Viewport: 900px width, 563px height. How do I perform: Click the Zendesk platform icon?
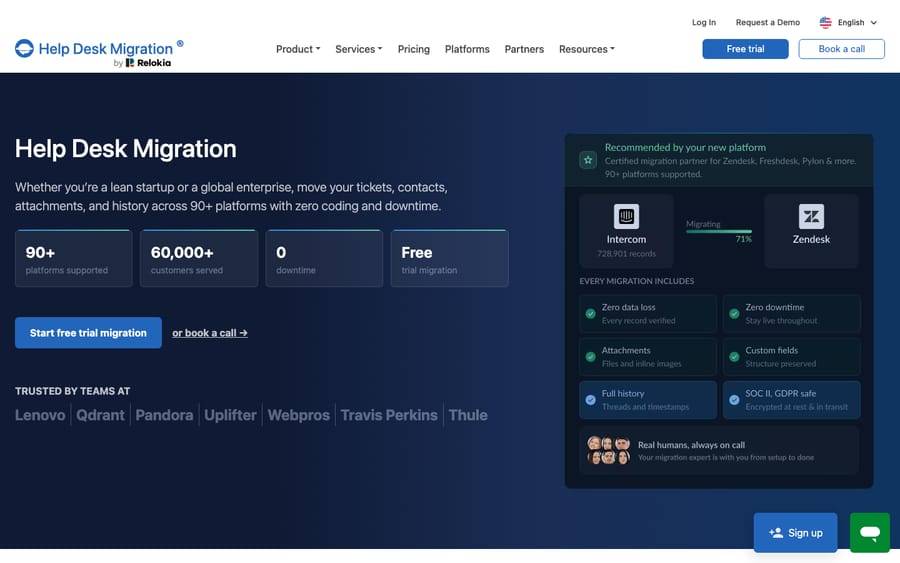coord(811,216)
